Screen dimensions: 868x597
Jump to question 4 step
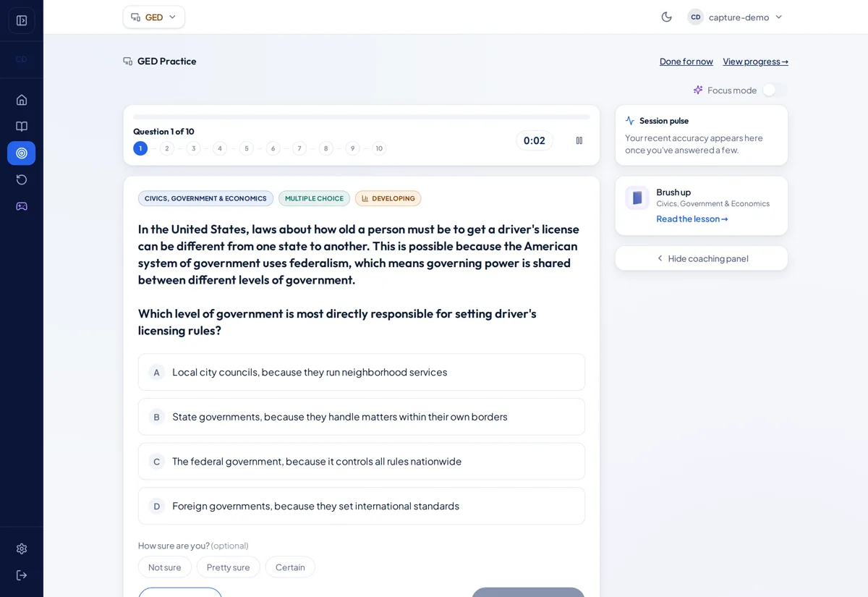(220, 148)
